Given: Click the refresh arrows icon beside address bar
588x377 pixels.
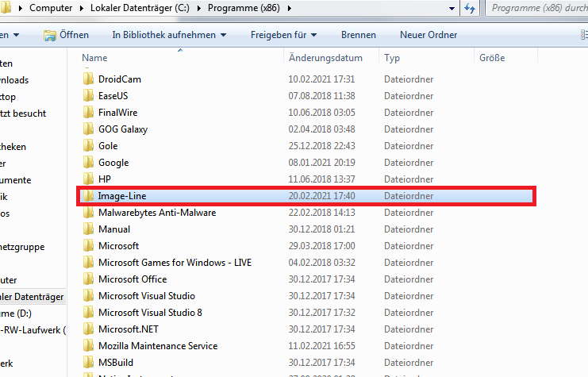Looking at the screenshot, I should click(x=470, y=8).
